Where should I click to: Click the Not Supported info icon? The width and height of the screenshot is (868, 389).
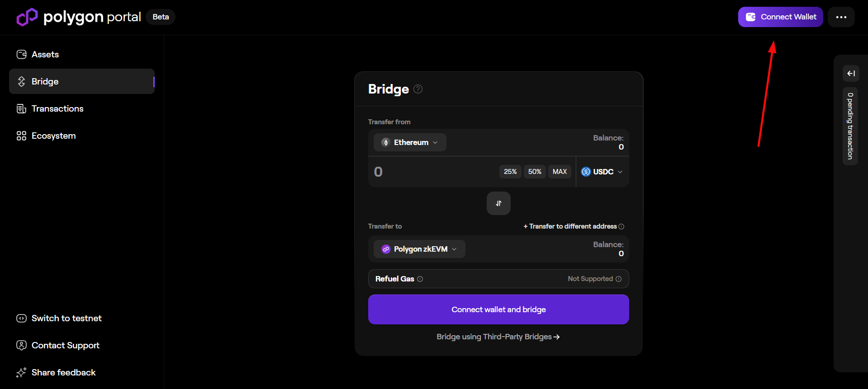pos(618,279)
